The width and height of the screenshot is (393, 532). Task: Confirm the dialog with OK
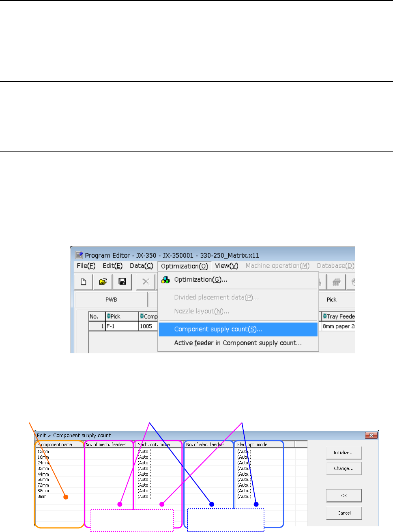pyautogui.click(x=344, y=496)
